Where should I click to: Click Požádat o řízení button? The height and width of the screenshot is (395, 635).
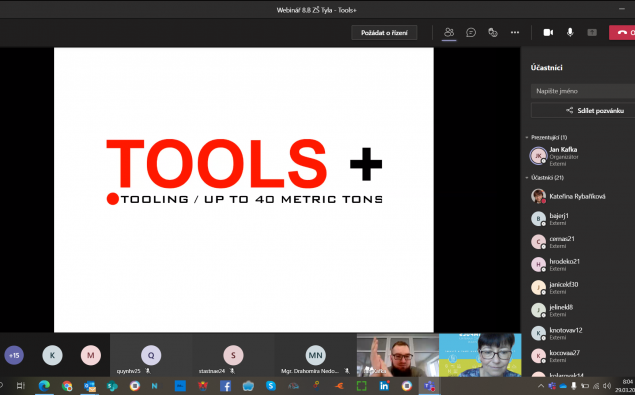pos(384,33)
